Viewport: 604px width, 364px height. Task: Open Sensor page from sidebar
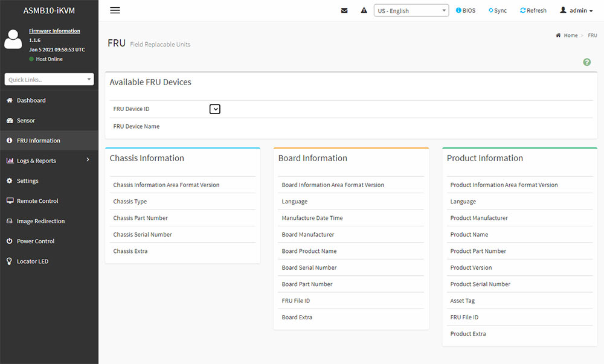coord(25,121)
